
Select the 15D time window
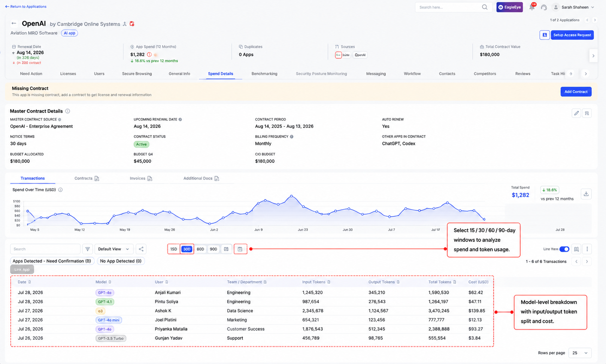tap(174, 249)
